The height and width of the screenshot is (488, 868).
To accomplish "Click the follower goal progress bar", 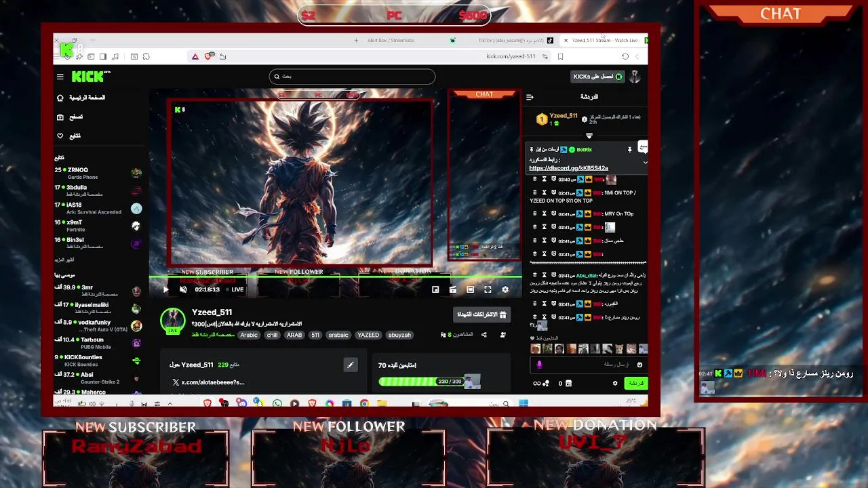I will pos(420,382).
